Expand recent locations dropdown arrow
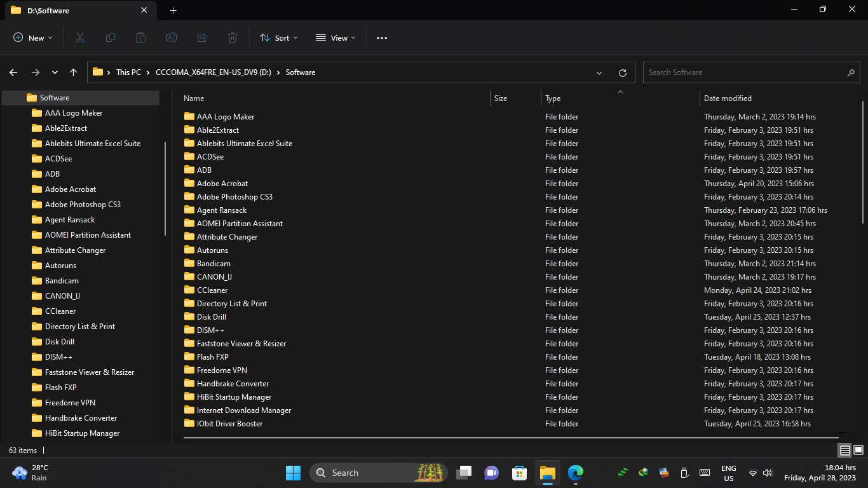 point(55,72)
